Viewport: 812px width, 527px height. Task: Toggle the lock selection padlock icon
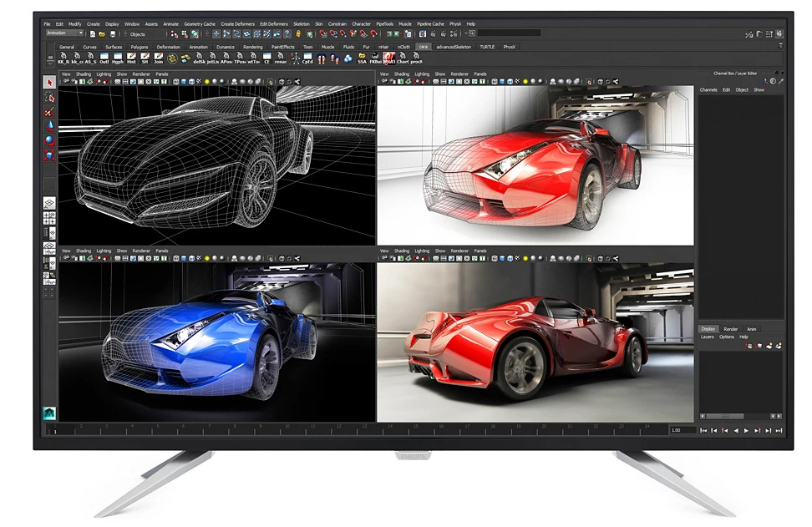click(x=298, y=34)
